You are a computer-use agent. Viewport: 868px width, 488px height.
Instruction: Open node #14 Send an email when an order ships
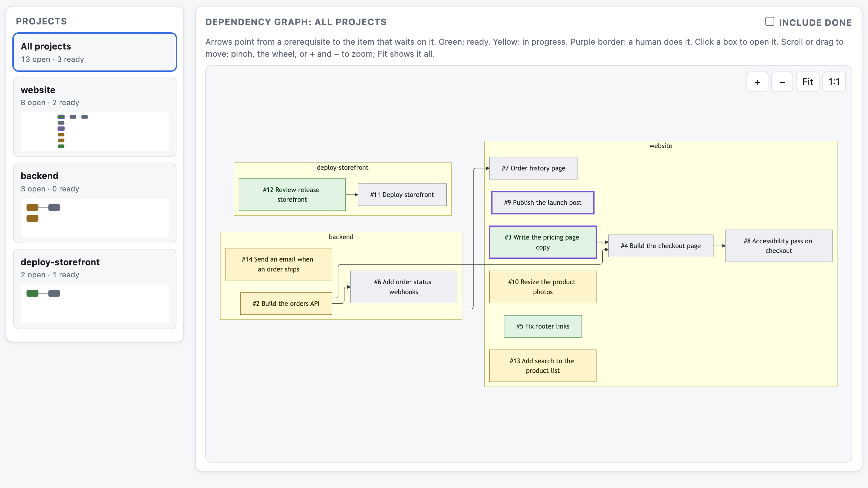click(278, 264)
